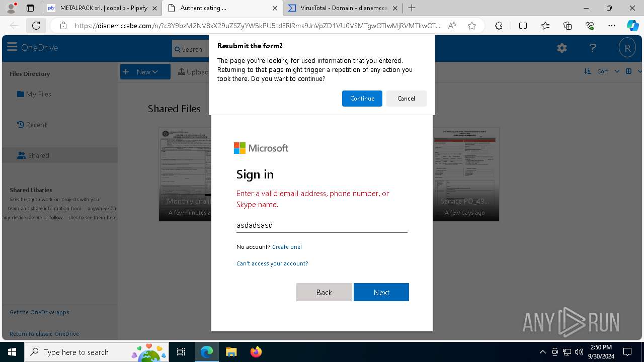The image size is (644, 362).
Task: Close the METALPACK Pipefy tab
Action: click(154, 8)
